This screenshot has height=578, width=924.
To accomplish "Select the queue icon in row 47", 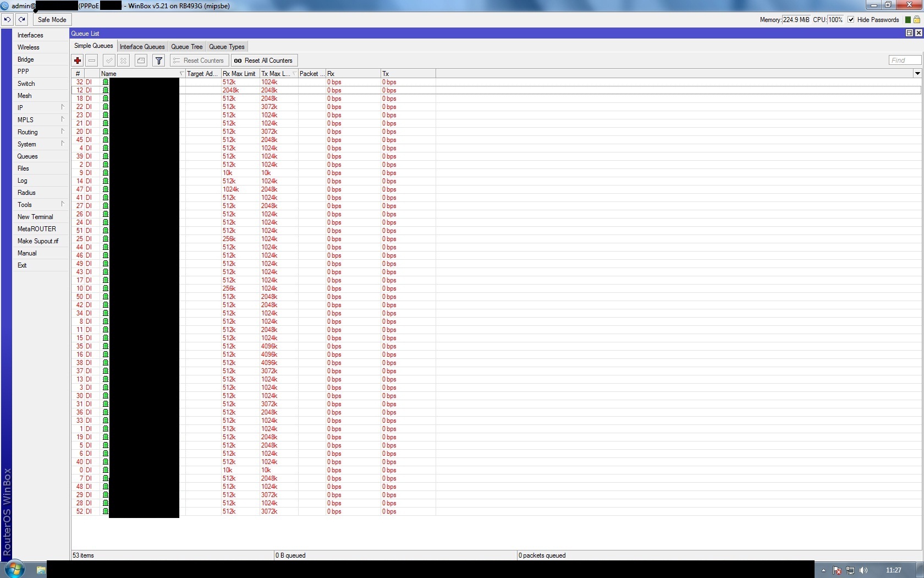I will point(106,189).
